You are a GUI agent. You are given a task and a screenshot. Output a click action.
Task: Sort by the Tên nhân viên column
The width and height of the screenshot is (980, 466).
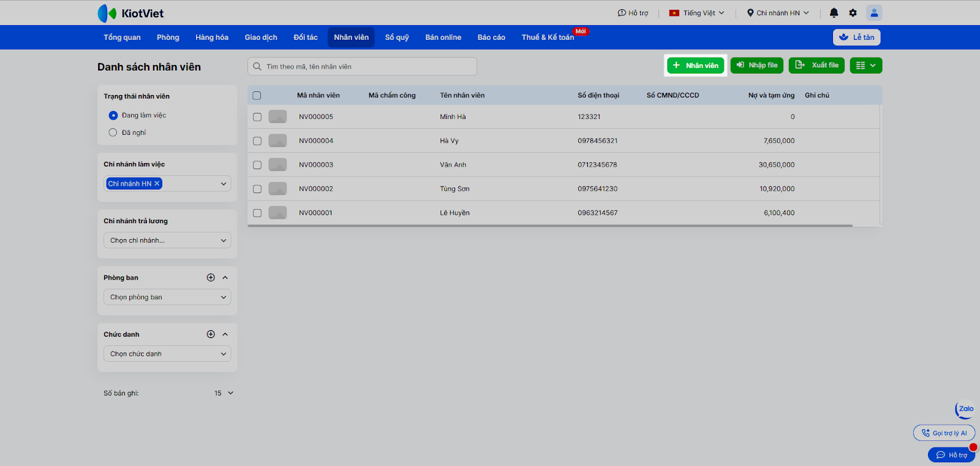(462, 96)
